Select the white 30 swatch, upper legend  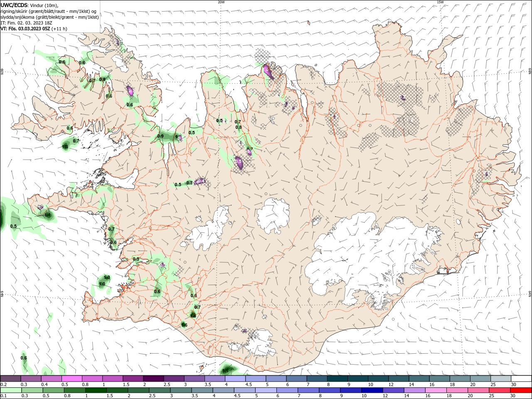[x=521, y=378]
